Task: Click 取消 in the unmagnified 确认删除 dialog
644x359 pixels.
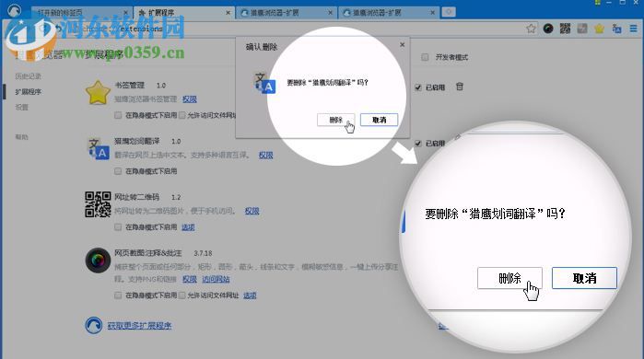Action: tap(379, 120)
